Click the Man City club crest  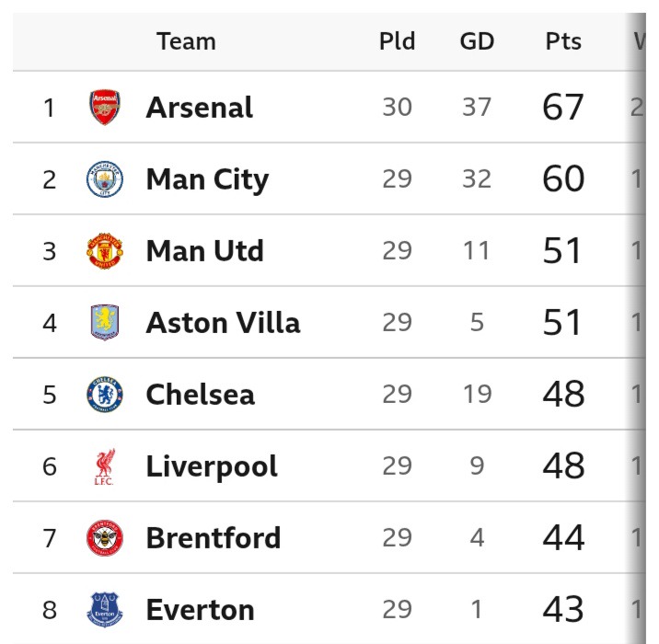(104, 179)
